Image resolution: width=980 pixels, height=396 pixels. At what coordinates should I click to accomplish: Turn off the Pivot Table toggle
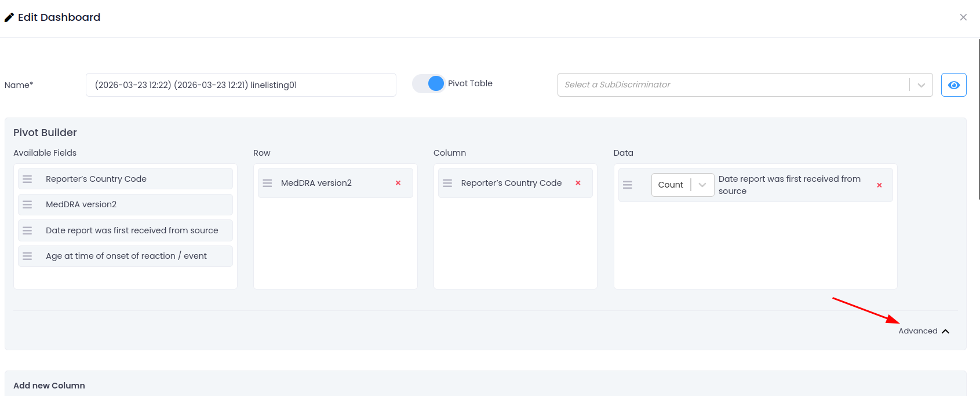[x=429, y=84]
